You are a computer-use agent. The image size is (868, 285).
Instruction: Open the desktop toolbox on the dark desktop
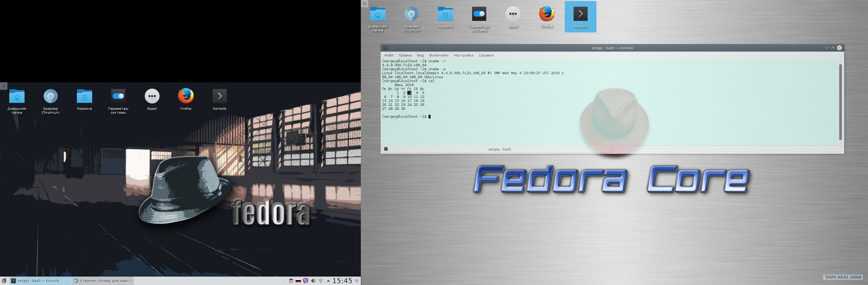(4, 86)
